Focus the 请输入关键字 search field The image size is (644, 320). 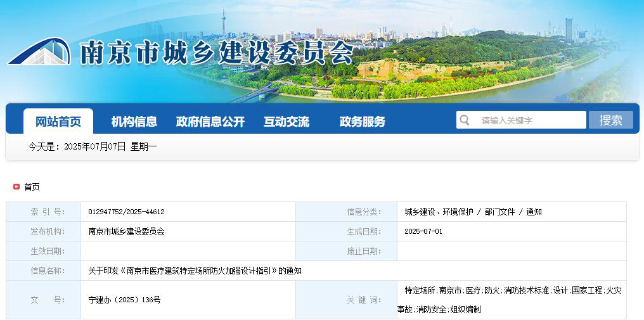[x=521, y=120]
